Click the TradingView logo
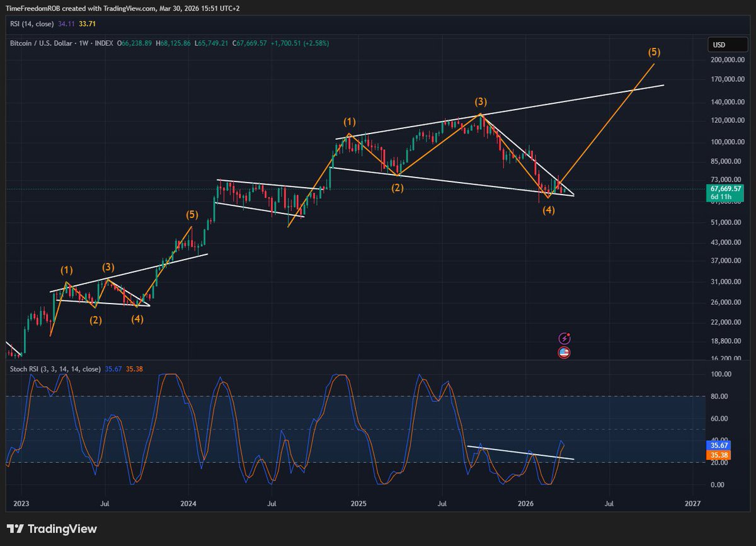756x546 pixels. (x=52, y=529)
